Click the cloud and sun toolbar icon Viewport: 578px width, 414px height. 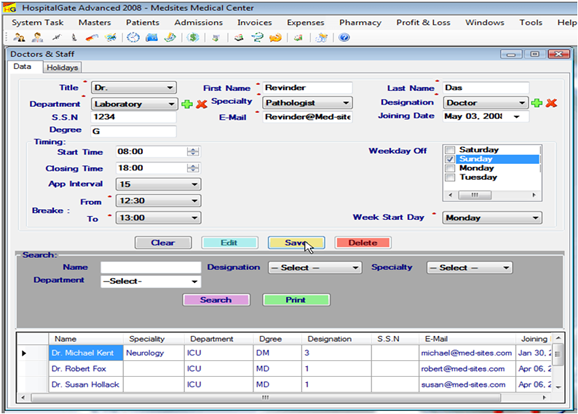pos(321,38)
